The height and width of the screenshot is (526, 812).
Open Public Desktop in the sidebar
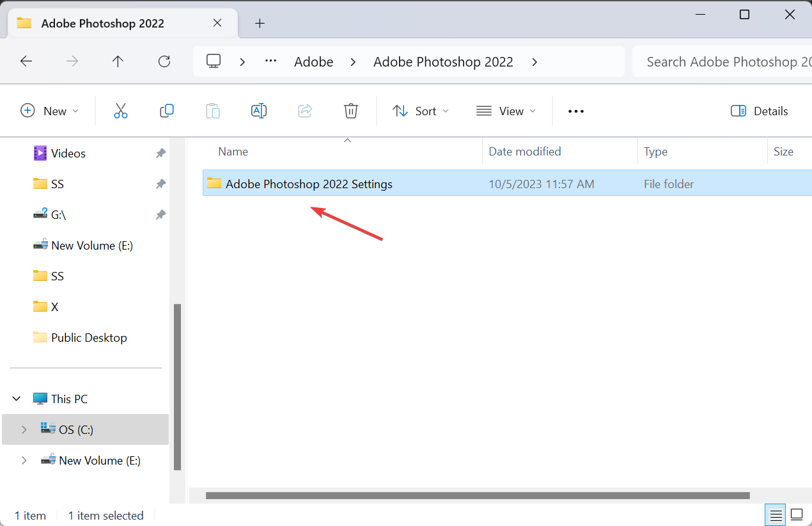click(80, 337)
